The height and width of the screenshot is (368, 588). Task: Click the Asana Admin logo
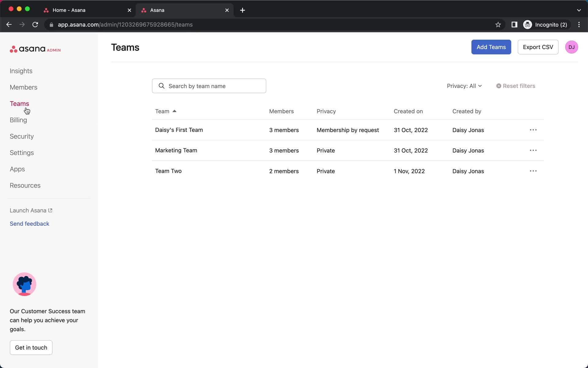click(x=35, y=49)
